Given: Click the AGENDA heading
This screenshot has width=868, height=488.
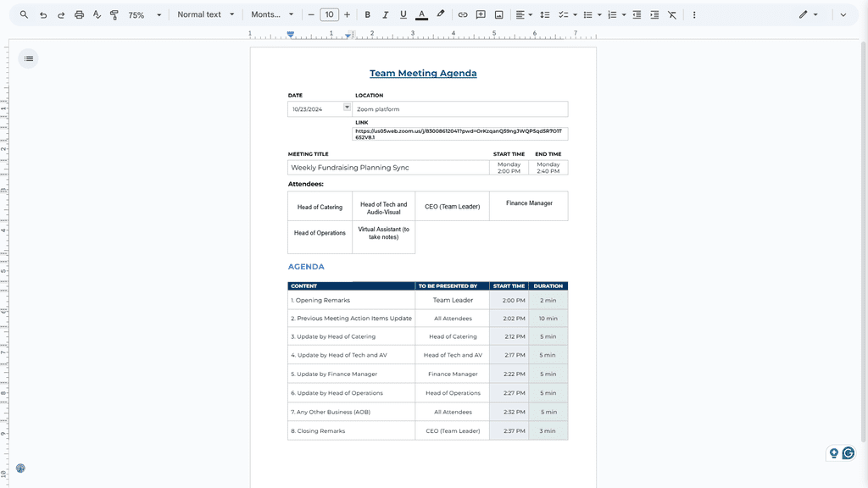Looking at the screenshot, I should [x=306, y=267].
